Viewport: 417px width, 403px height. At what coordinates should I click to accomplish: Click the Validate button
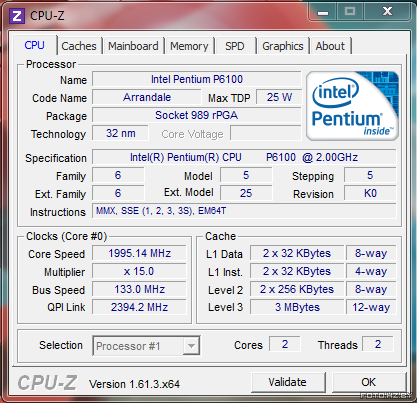point(288,382)
